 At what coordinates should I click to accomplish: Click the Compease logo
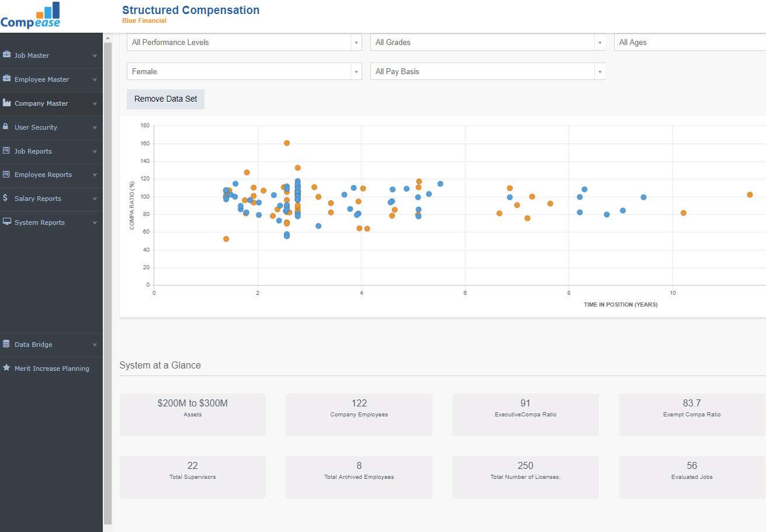click(x=30, y=16)
